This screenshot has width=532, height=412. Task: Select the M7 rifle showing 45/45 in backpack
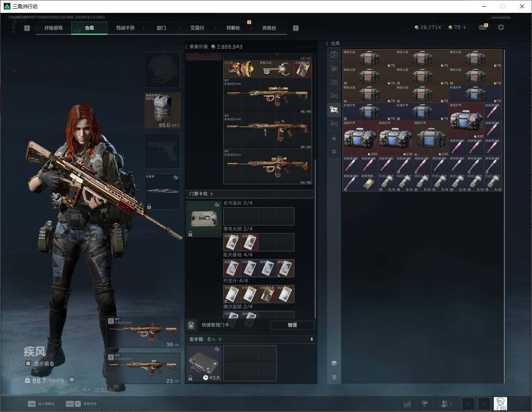pos(268,96)
